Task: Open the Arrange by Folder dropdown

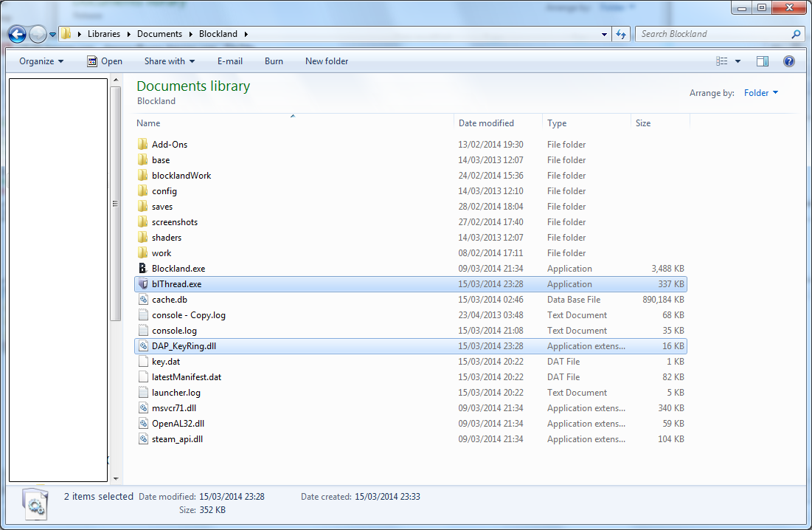Action: pyautogui.click(x=760, y=93)
